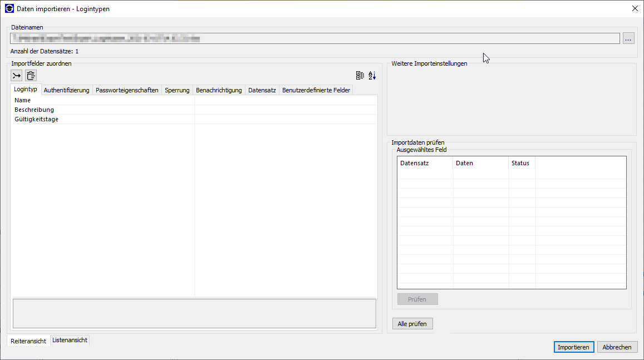
Task: Click the value cell for Beschreibung
Action: (285, 110)
